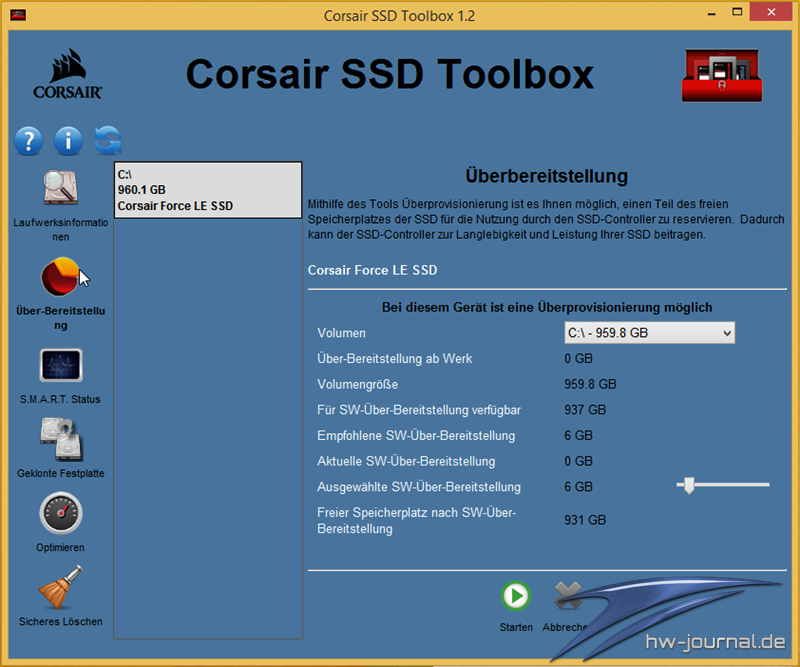Open the Optimieren gauge icon

(61, 513)
